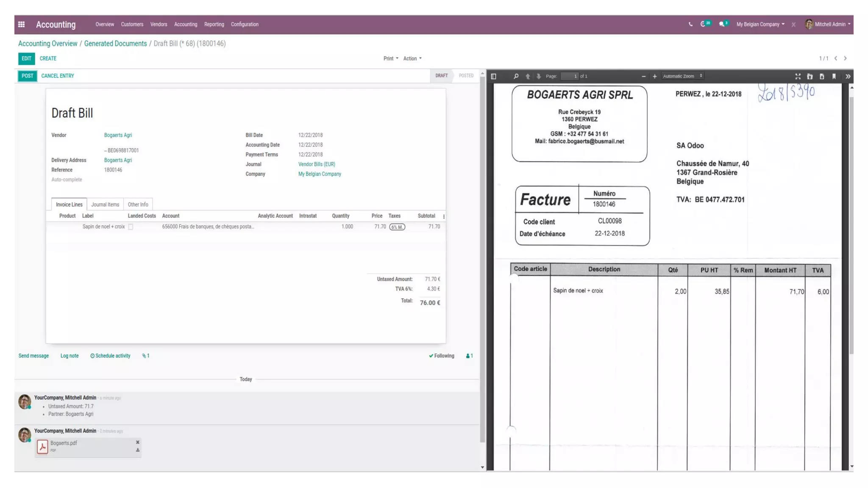Switch PDF to presentation mode

[x=798, y=76]
